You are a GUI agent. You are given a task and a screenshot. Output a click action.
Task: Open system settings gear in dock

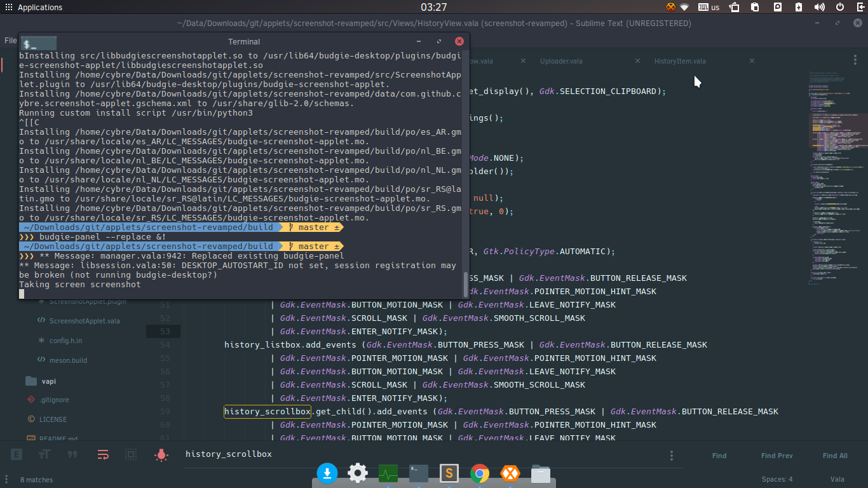pyautogui.click(x=358, y=473)
